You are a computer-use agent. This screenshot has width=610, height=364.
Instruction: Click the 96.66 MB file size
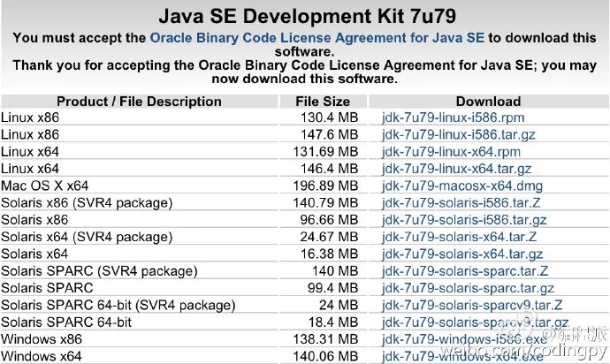[329, 220]
